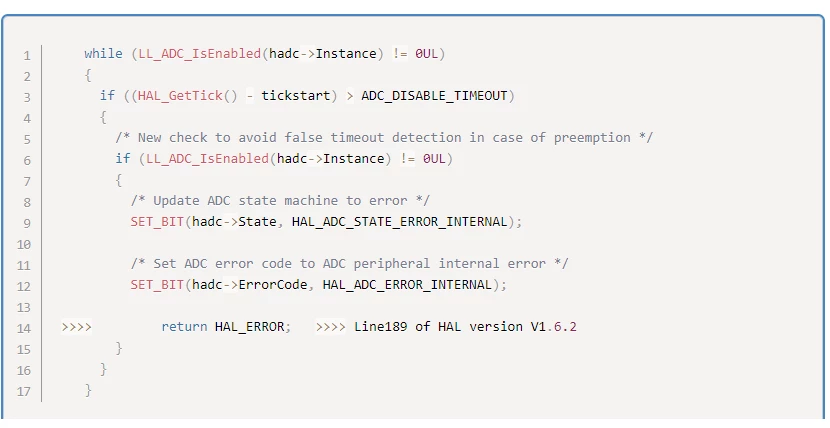Click closing brace on line 17
830x428 pixels.
[x=88, y=390]
